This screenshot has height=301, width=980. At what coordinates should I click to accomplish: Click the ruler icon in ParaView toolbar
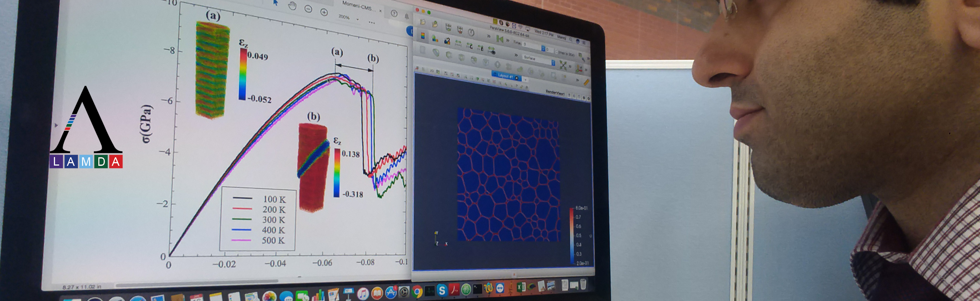pyautogui.click(x=586, y=82)
